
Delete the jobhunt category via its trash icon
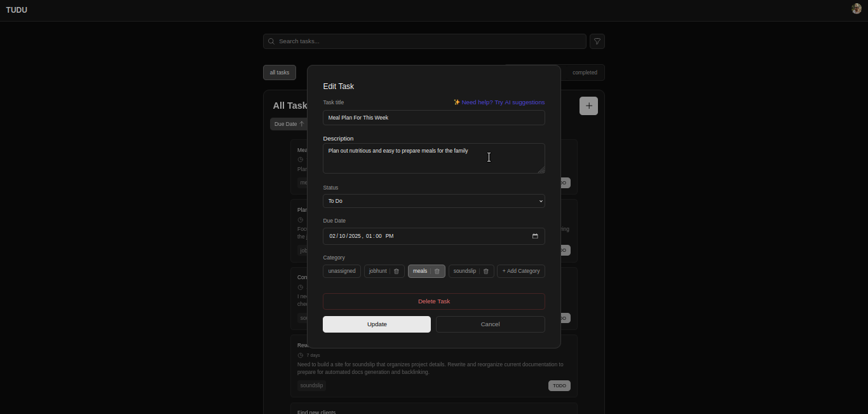[x=397, y=272]
